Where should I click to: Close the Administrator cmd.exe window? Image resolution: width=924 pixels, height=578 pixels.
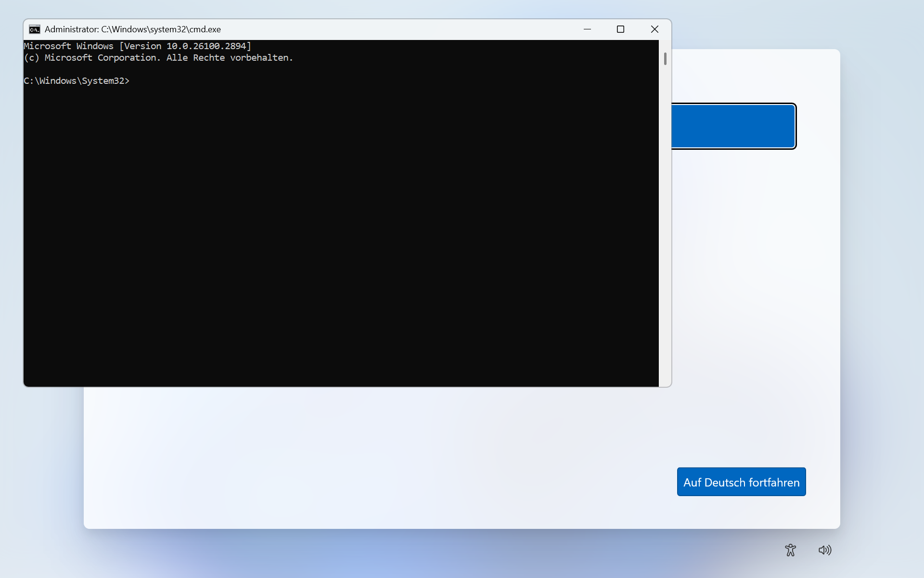coord(654,29)
